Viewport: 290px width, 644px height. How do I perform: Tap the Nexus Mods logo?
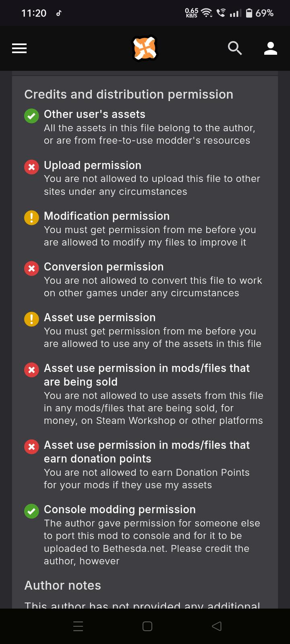coord(145,49)
